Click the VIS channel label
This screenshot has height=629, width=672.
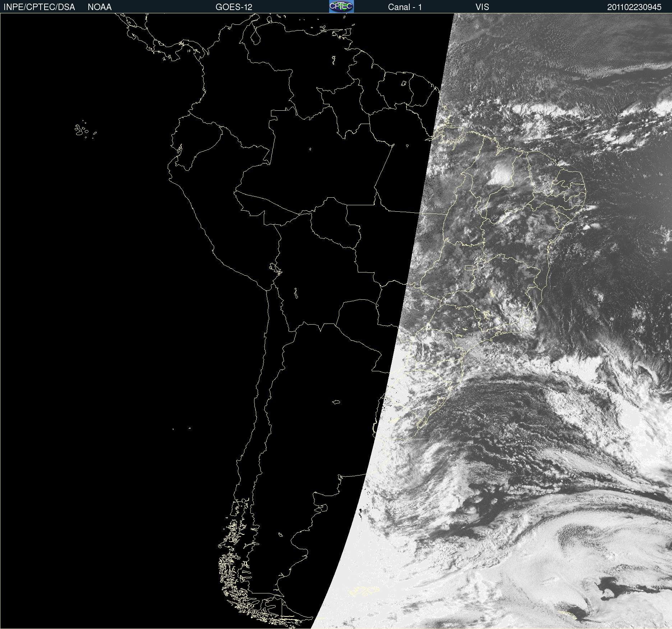click(482, 7)
